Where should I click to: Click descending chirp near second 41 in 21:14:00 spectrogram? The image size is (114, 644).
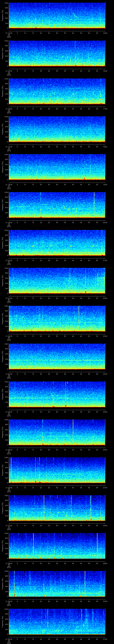pyautogui.click(x=75, y=16)
